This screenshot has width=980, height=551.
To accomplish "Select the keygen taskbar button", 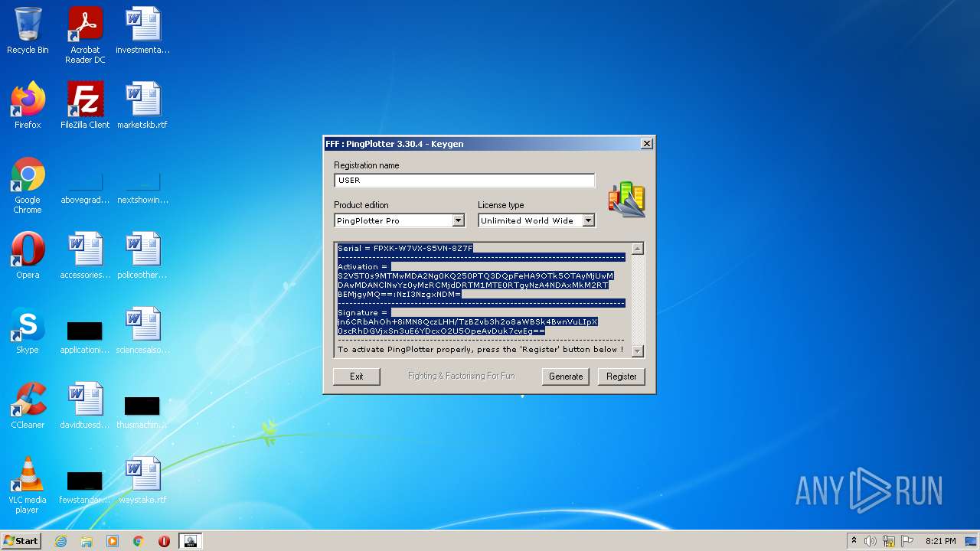I will 191,541.
